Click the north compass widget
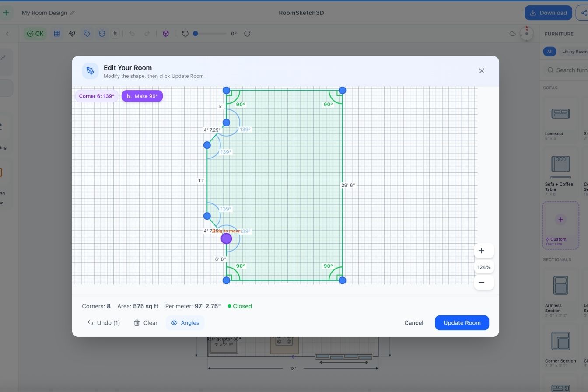Image resolution: width=588 pixels, height=392 pixels. tap(527, 33)
